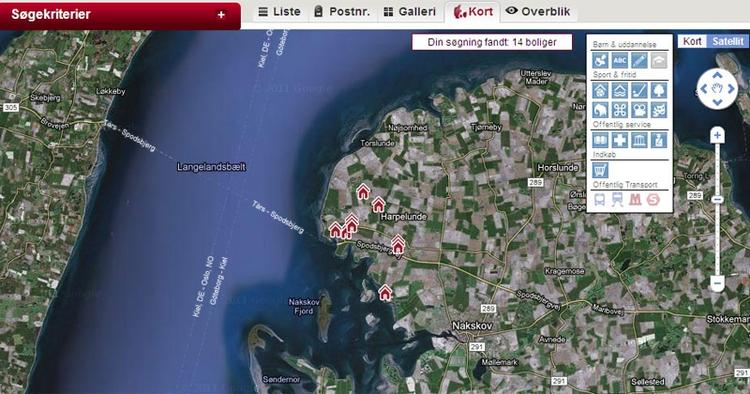
Task: Toggle bus stops in Offentlig Transport
Action: (599, 199)
